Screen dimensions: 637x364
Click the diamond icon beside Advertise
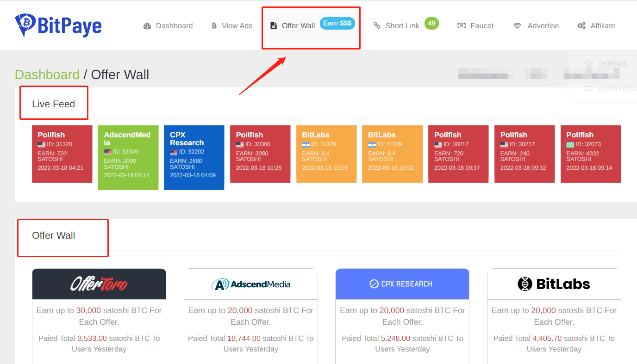click(517, 26)
